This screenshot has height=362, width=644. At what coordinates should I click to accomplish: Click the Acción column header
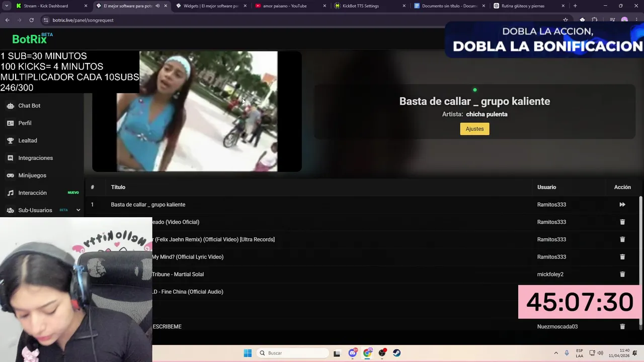622,187
